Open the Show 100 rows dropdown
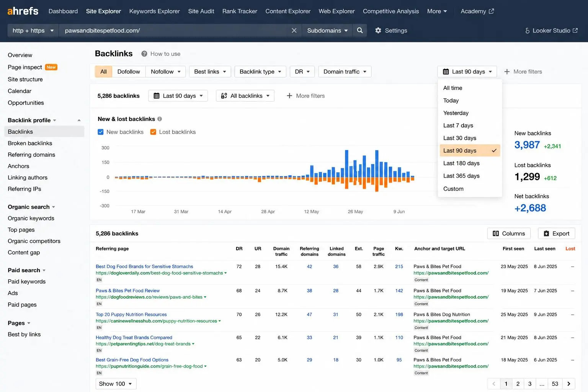 [116, 384]
